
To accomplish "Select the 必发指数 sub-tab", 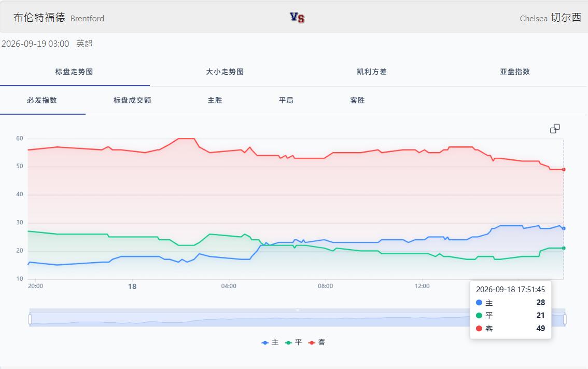I will coord(42,100).
